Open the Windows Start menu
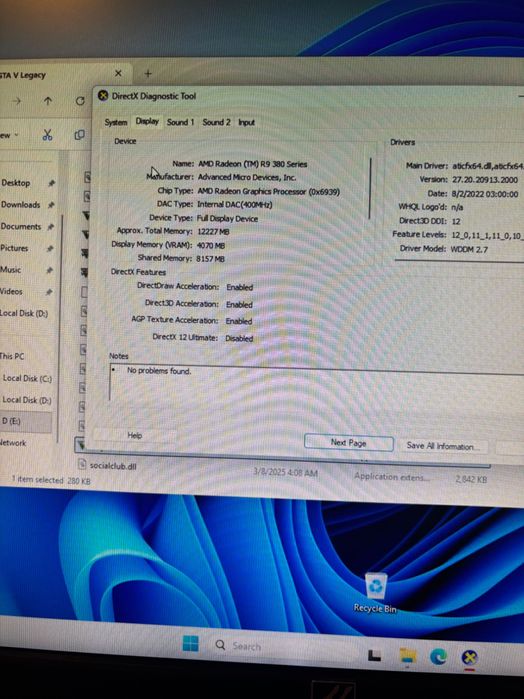 190,644
